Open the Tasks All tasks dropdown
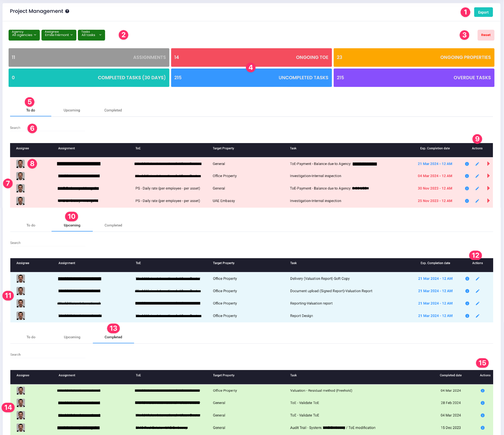The image size is (504, 435). [x=91, y=35]
